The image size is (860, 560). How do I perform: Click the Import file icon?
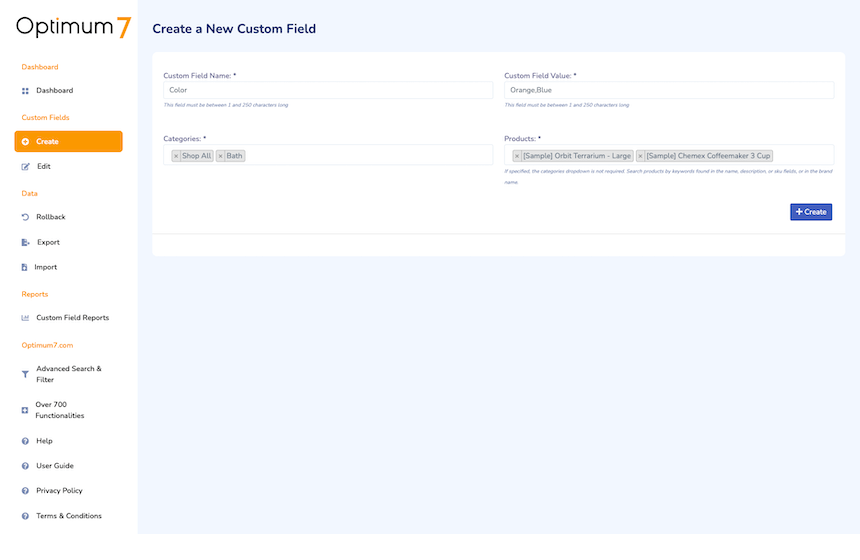(x=24, y=268)
